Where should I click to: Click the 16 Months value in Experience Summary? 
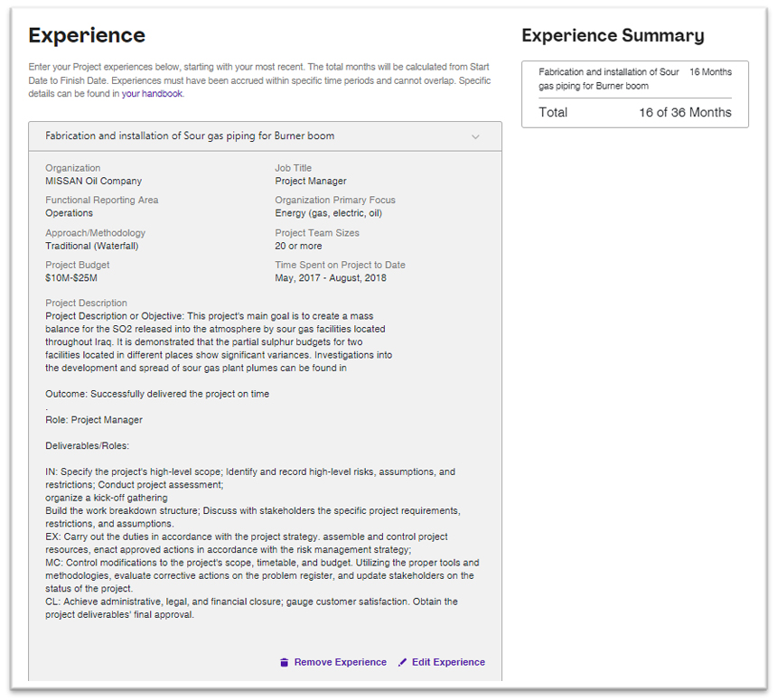710,71
